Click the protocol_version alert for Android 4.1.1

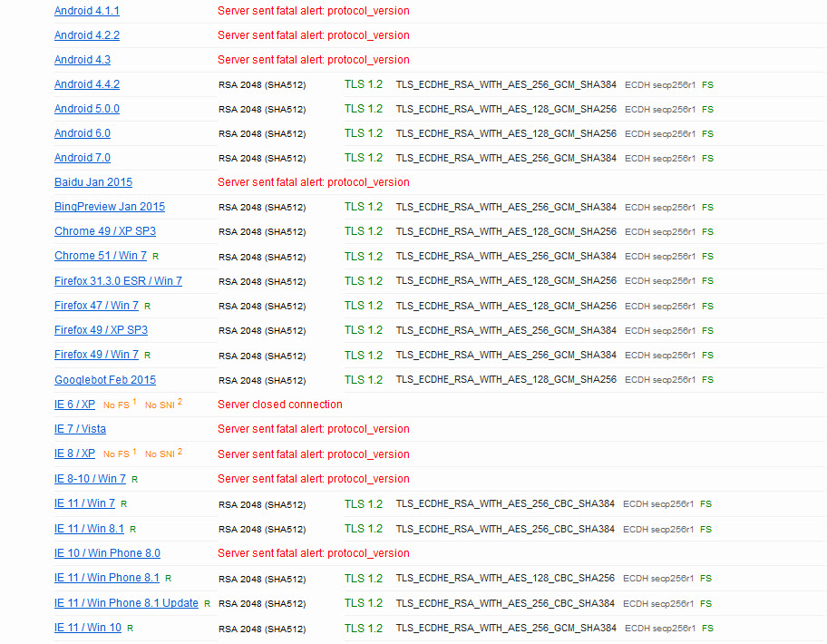click(313, 11)
